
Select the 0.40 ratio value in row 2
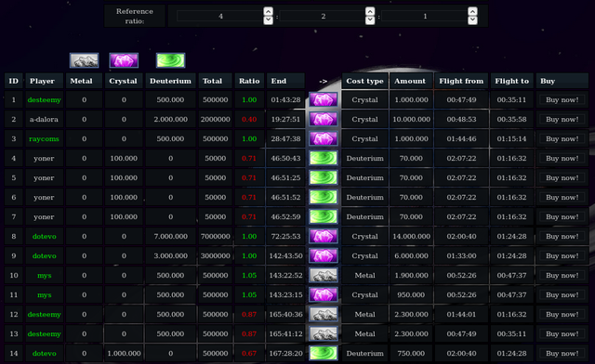[x=249, y=119]
